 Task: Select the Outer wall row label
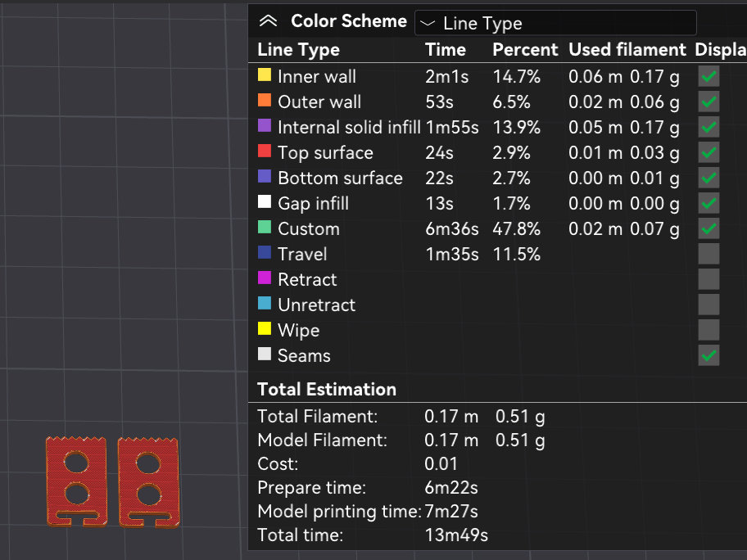319,102
